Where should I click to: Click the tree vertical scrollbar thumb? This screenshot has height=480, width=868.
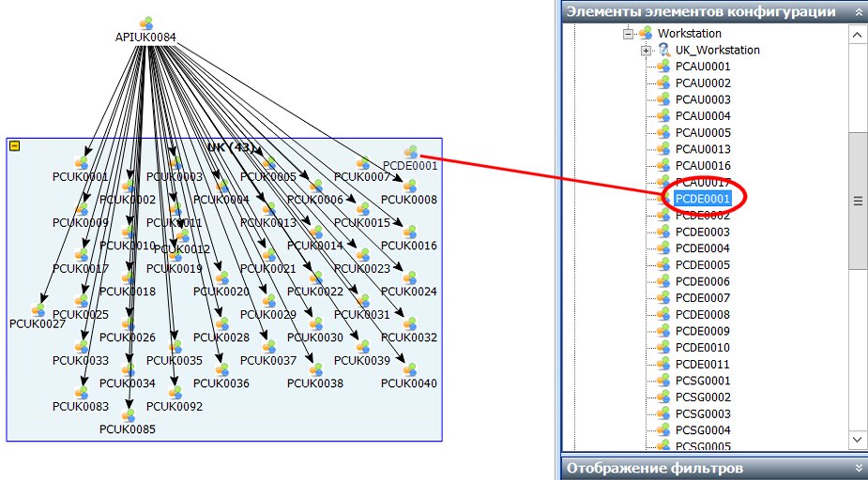click(858, 201)
